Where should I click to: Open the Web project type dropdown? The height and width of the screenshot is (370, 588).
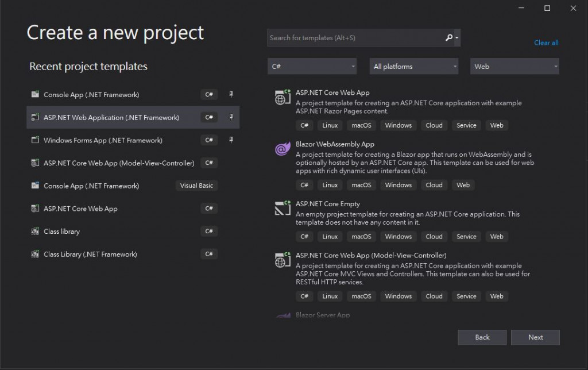tap(514, 67)
